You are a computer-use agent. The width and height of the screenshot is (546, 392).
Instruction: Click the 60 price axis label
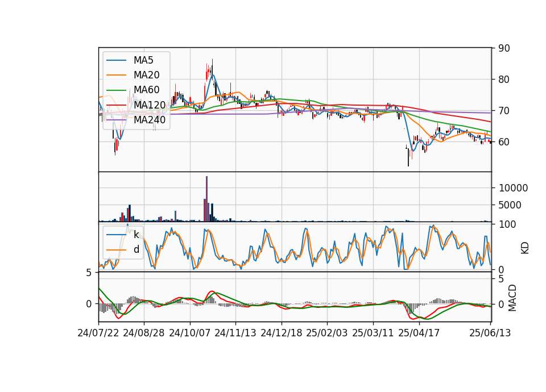[x=504, y=142]
